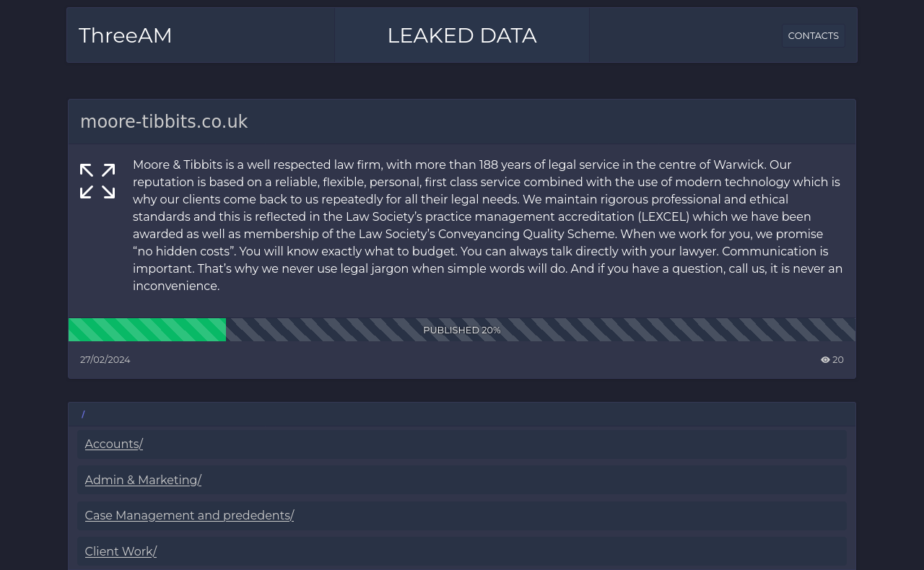Click the PUBLISHED 20% label
Screen dimensions: 924x570
[462, 330]
